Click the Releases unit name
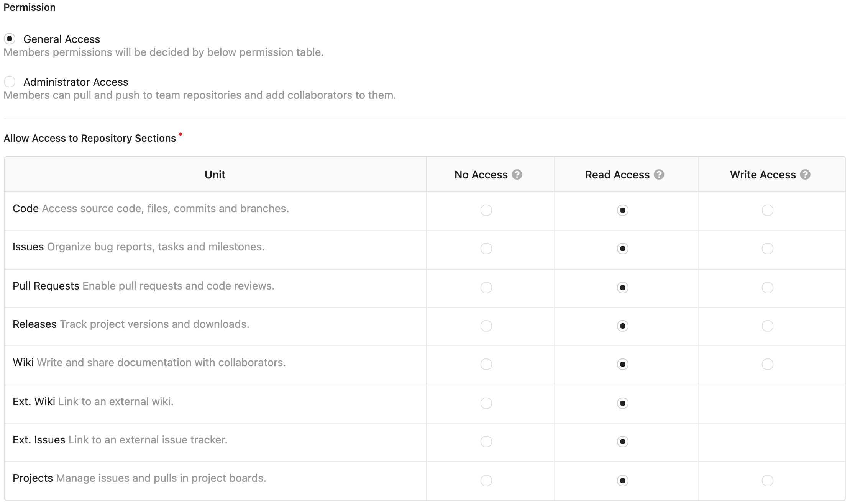The width and height of the screenshot is (850, 504). point(35,324)
